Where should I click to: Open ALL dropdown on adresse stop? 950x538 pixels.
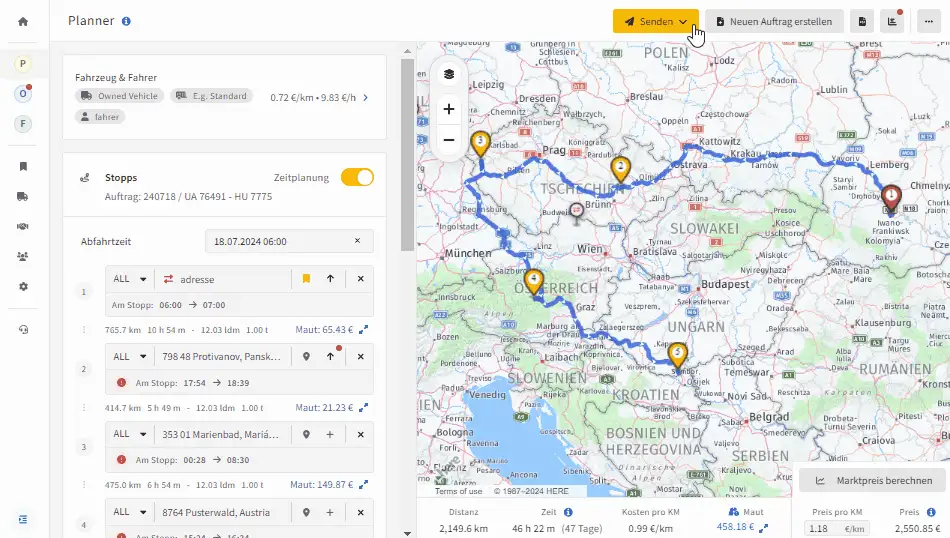130,279
